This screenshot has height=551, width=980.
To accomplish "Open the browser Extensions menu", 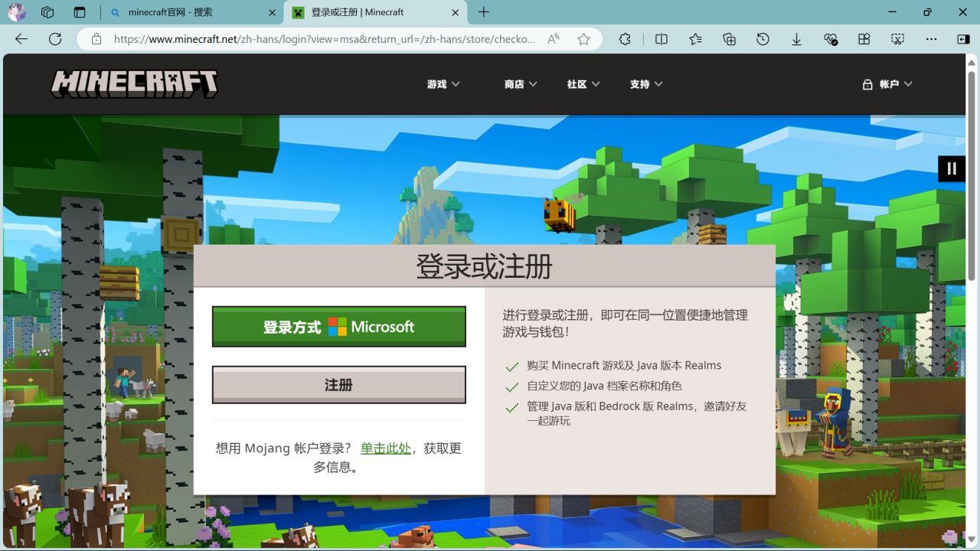I will 625,39.
